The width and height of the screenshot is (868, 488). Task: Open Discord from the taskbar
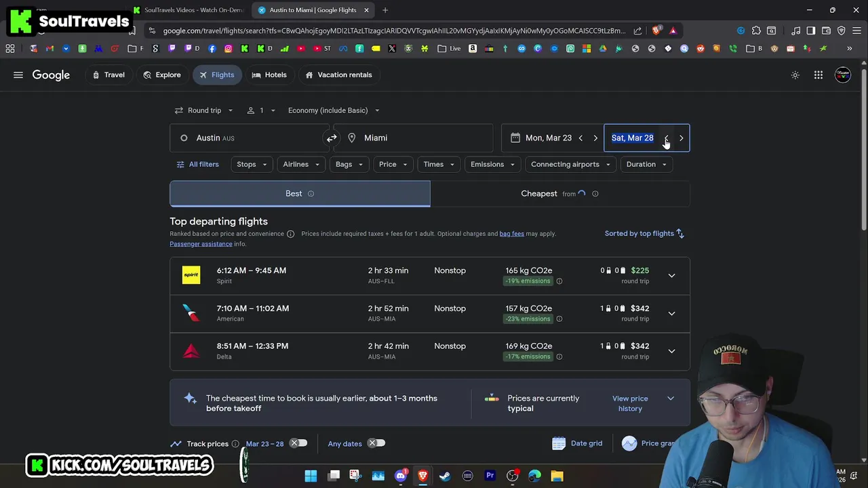pos(401,476)
